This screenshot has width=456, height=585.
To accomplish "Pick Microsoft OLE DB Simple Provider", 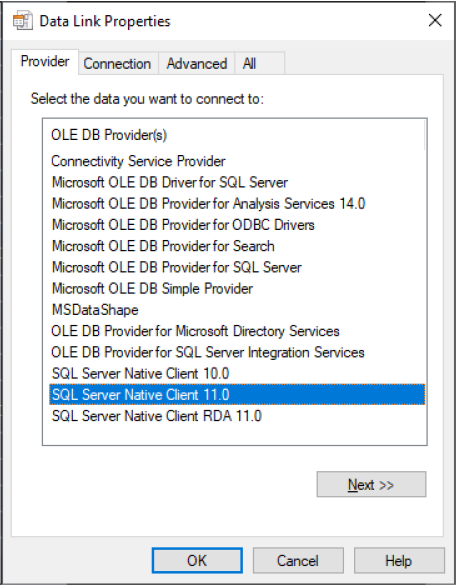I will (x=237, y=289).
